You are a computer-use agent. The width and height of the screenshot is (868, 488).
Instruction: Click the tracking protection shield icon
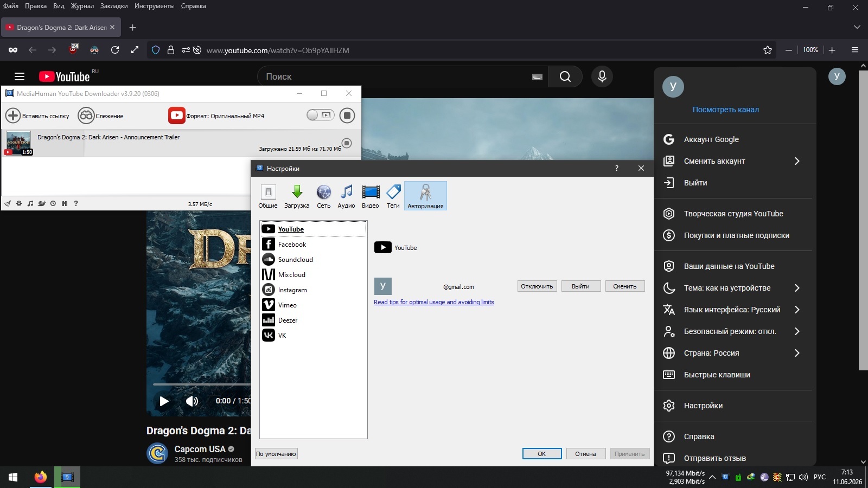point(156,50)
